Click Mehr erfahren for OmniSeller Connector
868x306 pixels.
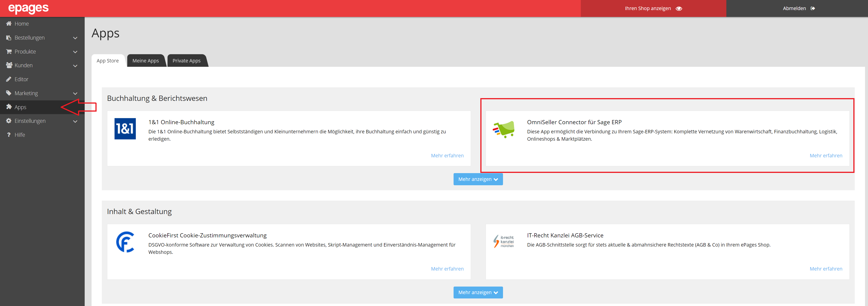point(825,156)
